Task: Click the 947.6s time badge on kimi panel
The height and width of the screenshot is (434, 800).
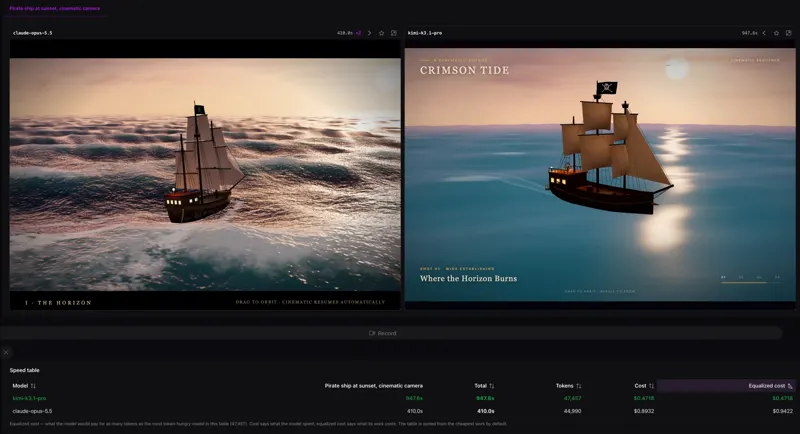Action: tap(749, 33)
